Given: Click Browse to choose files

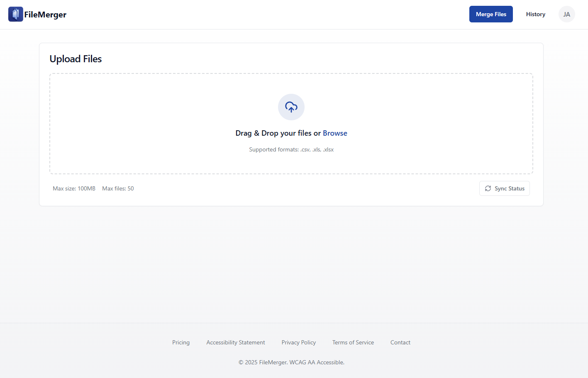Looking at the screenshot, I should coord(335,133).
